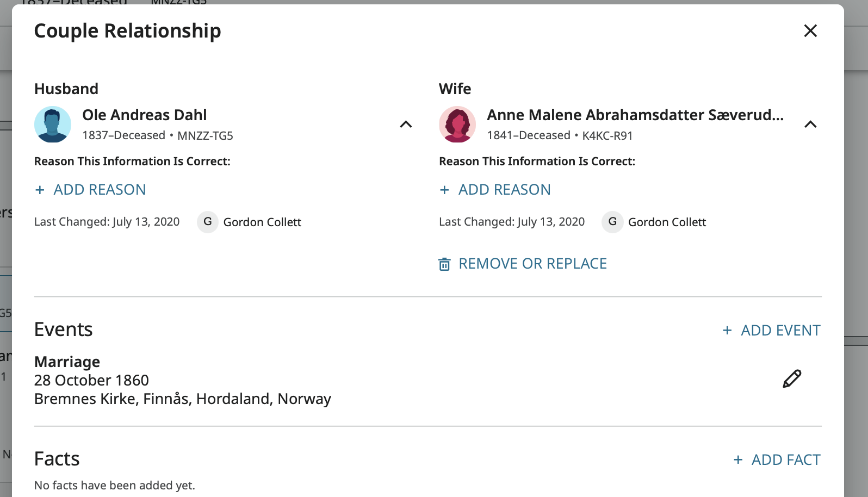Click the plus icon beside Add Event

click(727, 331)
